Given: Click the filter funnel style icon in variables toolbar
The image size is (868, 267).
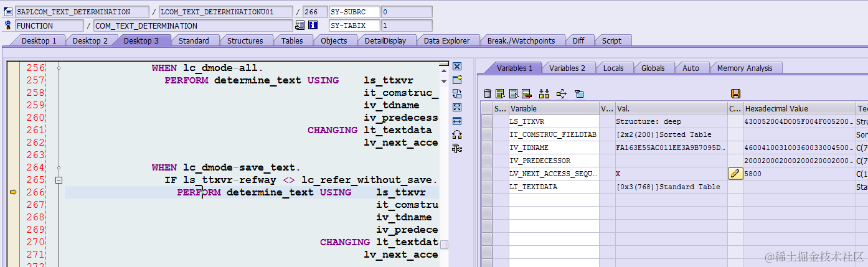Looking at the screenshot, I should [579, 93].
